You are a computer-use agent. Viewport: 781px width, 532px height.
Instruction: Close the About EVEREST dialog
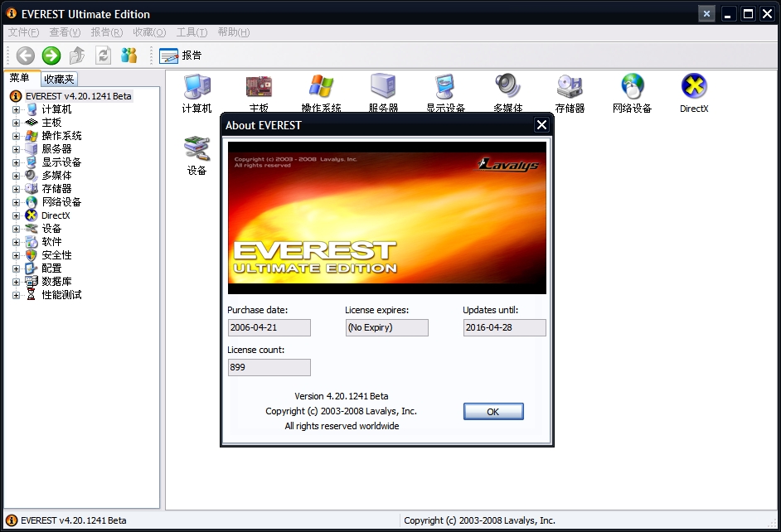pos(541,125)
